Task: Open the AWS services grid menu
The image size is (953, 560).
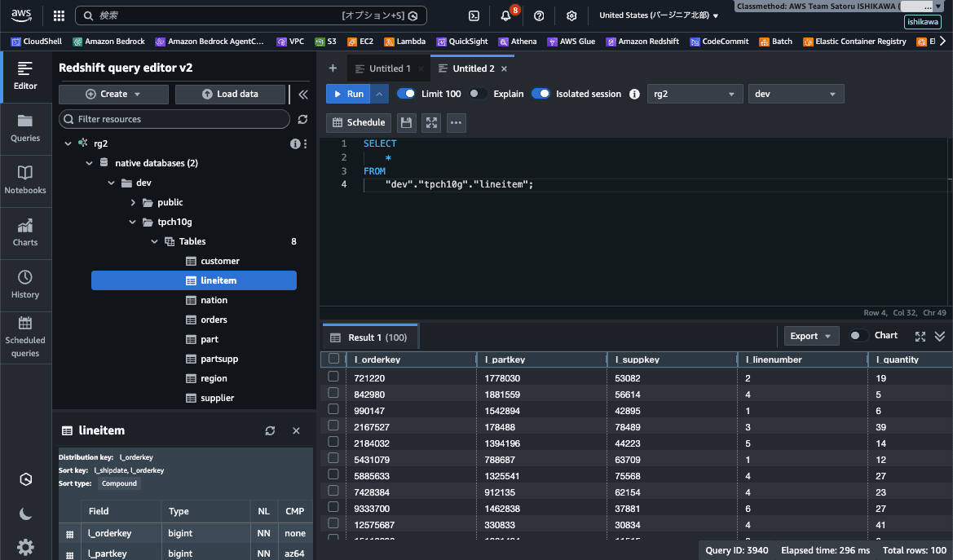Action: click(59, 15)
